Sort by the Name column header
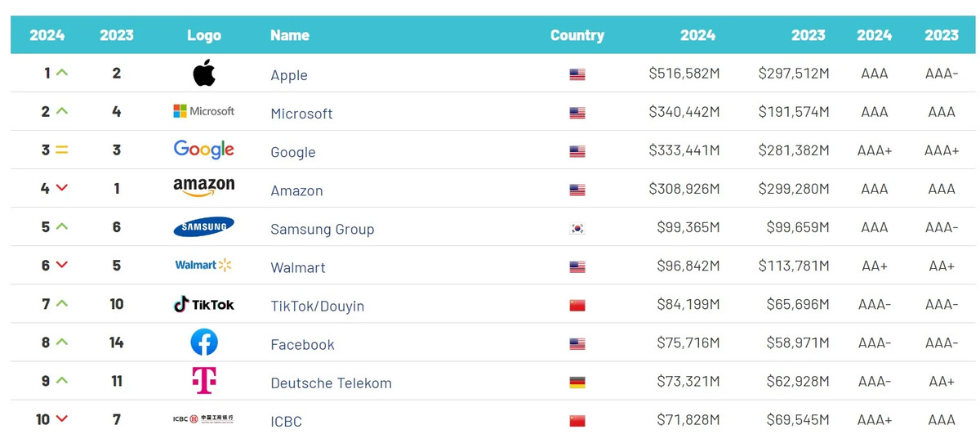980x443 pixels. [x=290, y=35]
